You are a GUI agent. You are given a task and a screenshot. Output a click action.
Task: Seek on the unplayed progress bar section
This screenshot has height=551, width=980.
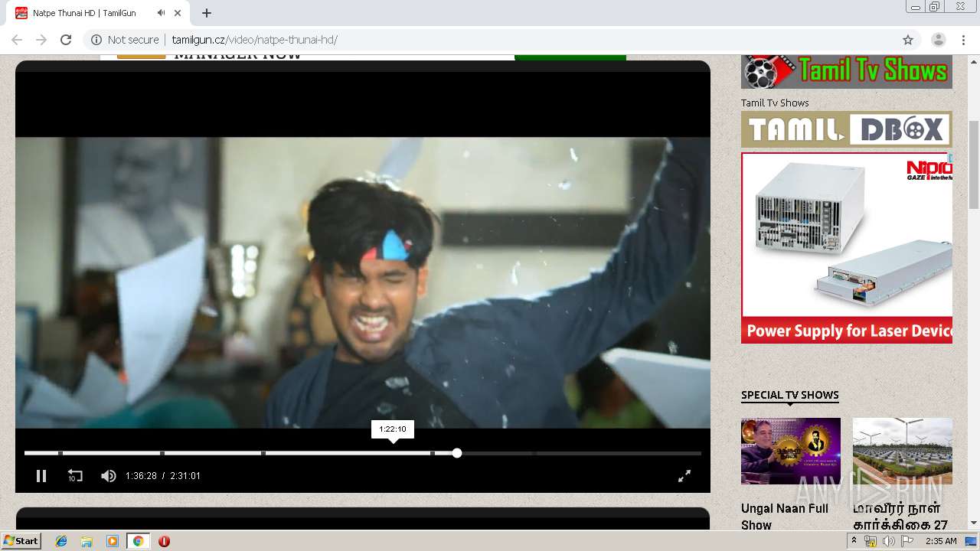click(x=580, y=453)
